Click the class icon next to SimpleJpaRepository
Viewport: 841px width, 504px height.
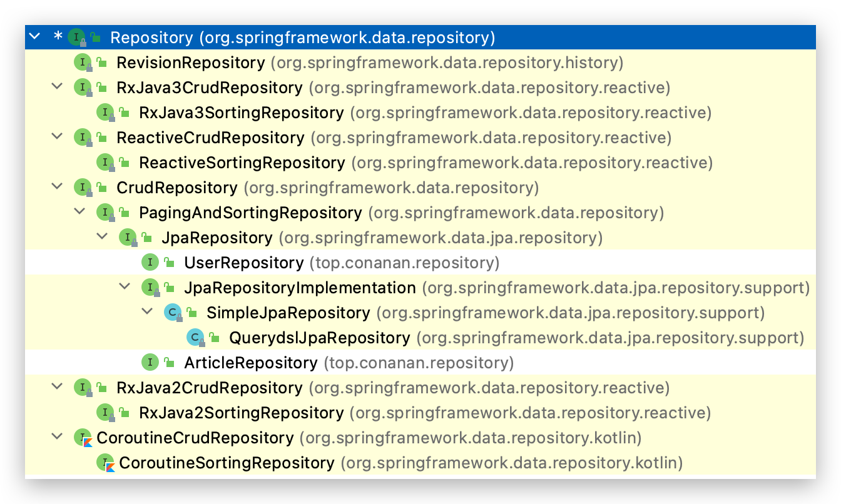pyautogui.click(x=172, y=313)
